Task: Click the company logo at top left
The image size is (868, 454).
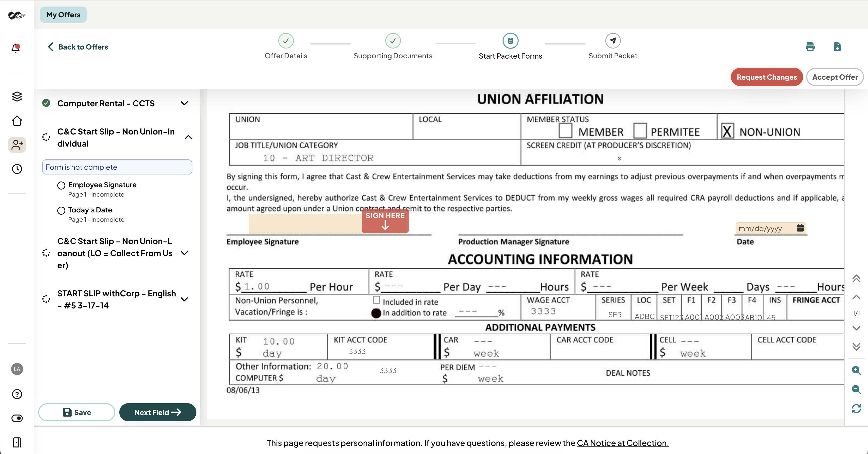Action: 17,15
